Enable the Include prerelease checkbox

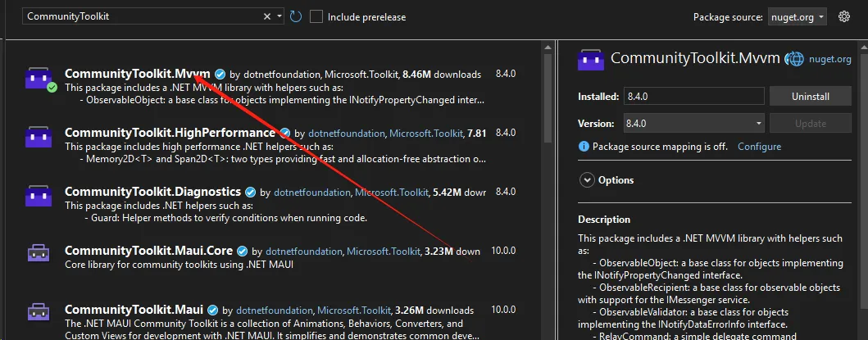pos(316,16)
